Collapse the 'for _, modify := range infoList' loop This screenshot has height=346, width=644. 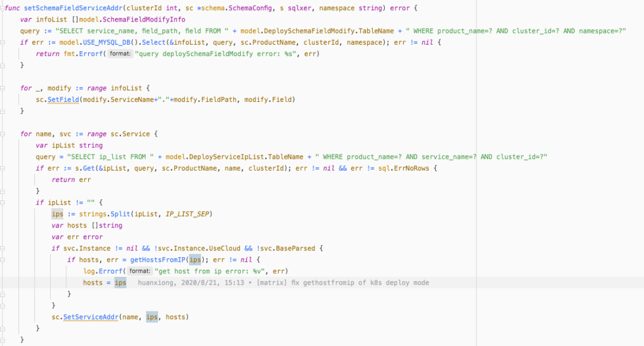point(2,88)
